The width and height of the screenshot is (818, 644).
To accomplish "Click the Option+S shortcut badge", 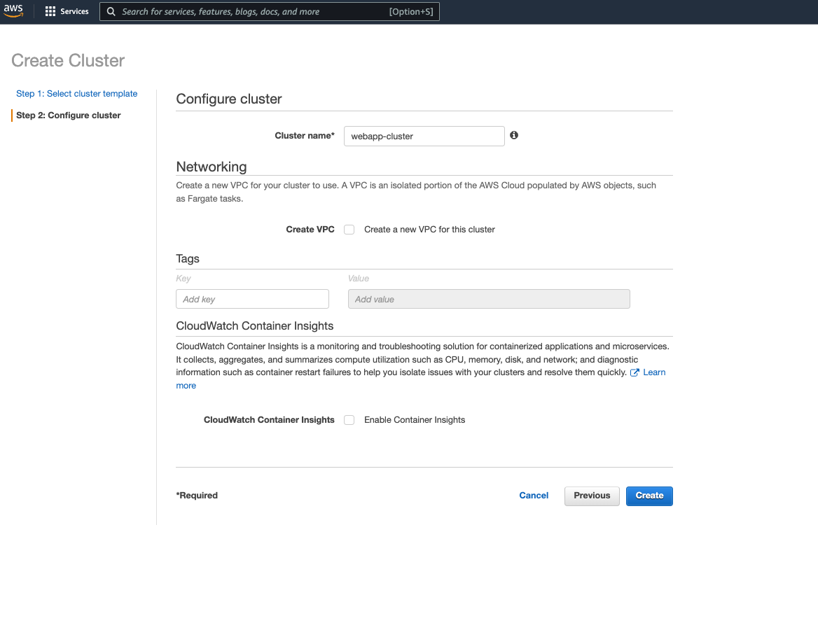I will pos(411,11).
